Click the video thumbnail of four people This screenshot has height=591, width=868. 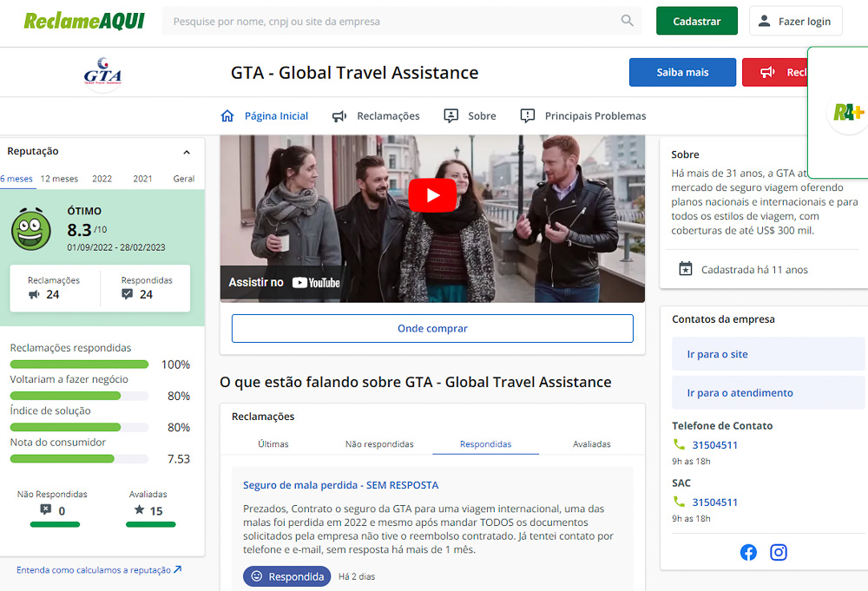432,219
